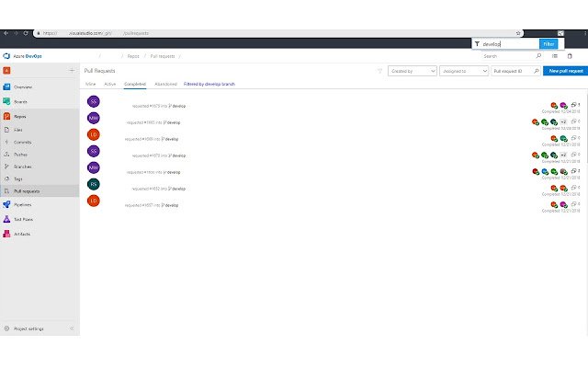Screen dimensions: 588x368
Task: Open the browser extension icon in the toolbar
Action: 560,33
